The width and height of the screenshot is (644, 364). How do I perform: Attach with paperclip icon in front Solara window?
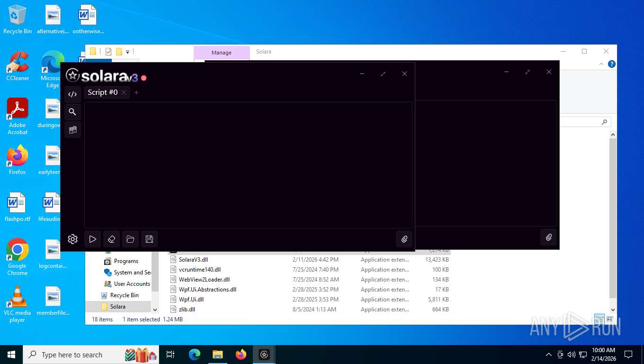404,239
